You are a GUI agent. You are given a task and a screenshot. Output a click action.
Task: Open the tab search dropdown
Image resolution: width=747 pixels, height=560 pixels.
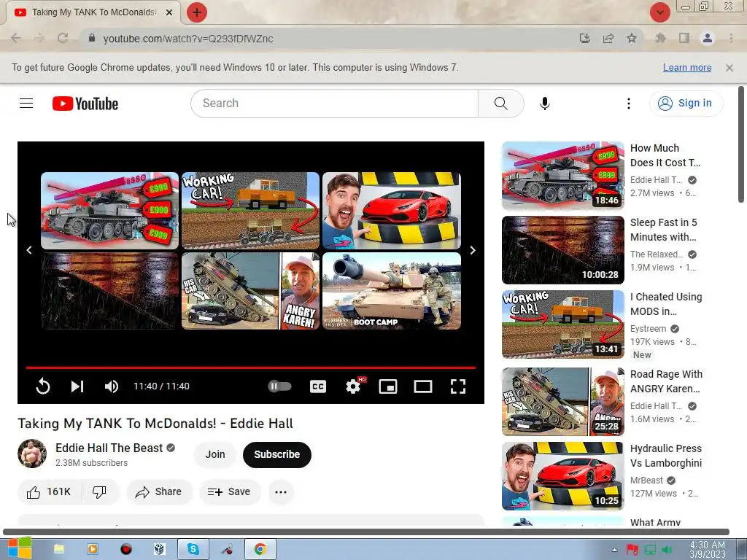pyautogui.click(x=659, y=12)
